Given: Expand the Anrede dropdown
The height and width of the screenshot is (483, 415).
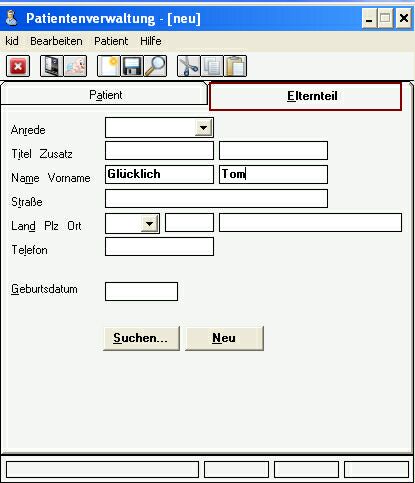Looking at the screenshot, I should tap(203, 127).
